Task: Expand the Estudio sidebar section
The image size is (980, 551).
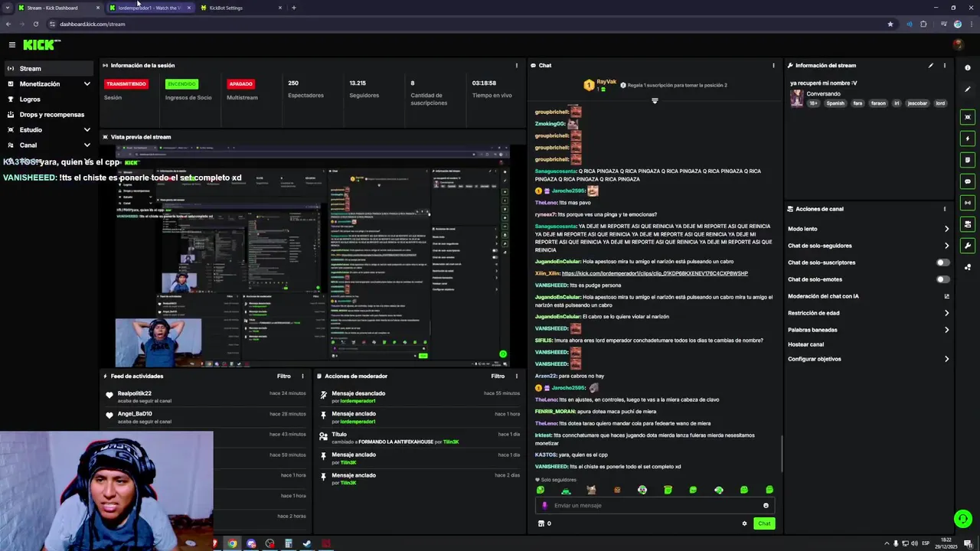Action: point(49,129)
